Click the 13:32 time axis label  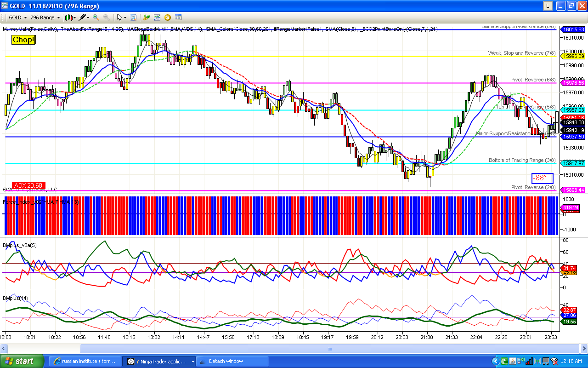(x=154, y=337)
